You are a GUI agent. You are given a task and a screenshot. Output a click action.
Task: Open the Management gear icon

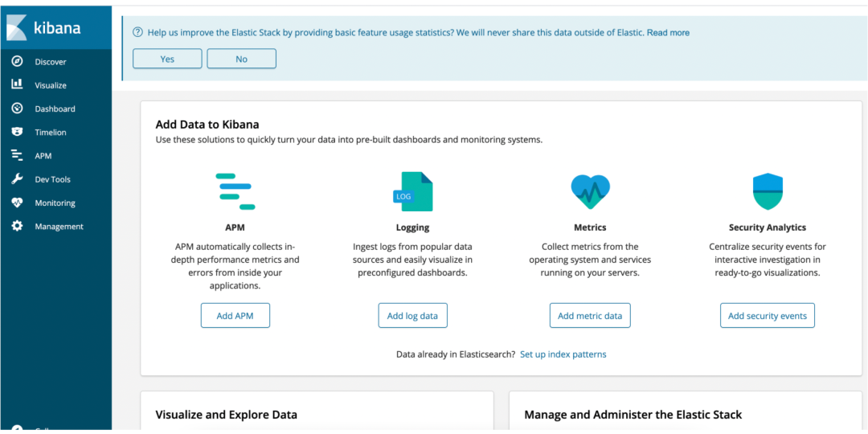[x=17, y=227]
